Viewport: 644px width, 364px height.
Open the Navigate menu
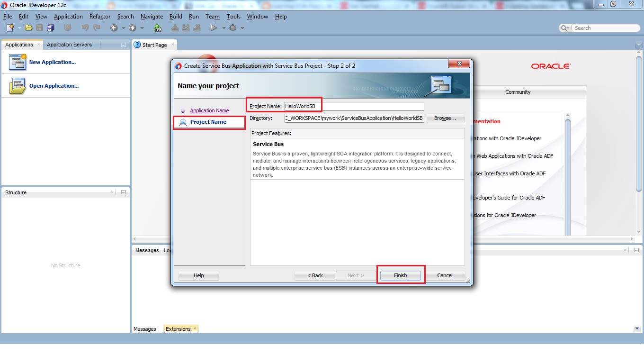tap(152, 16)
